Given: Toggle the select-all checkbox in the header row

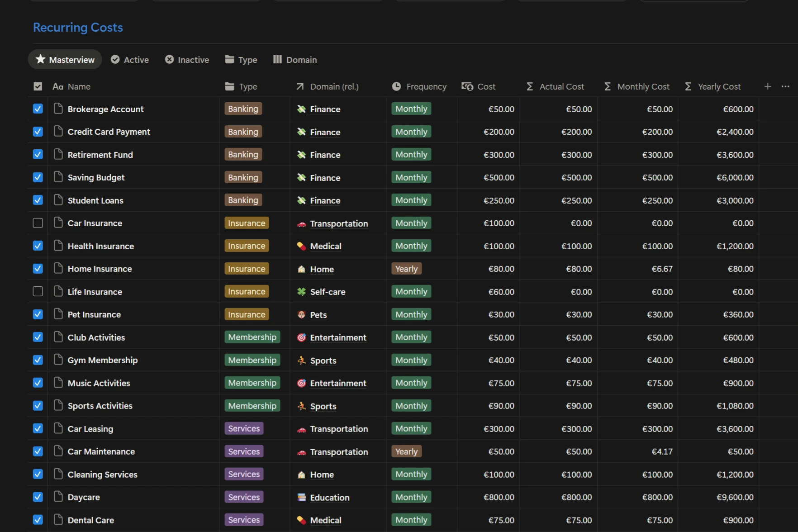Looking at the screenshot, I should (38, 86).
